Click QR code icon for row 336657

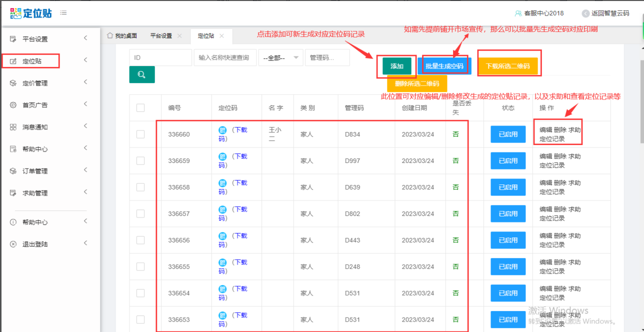222,209
